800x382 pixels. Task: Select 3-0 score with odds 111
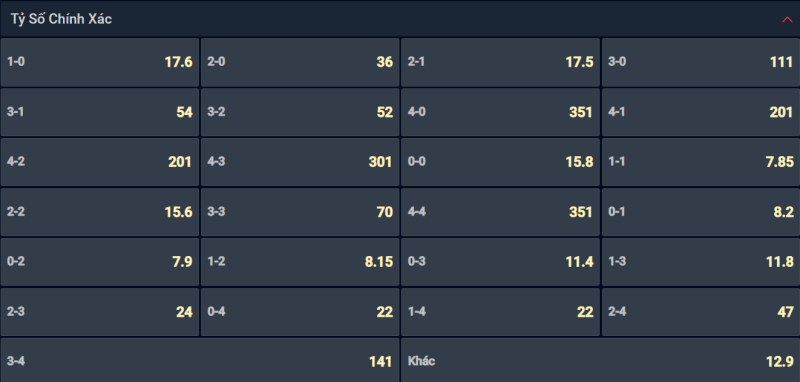(x=701, y=62)
